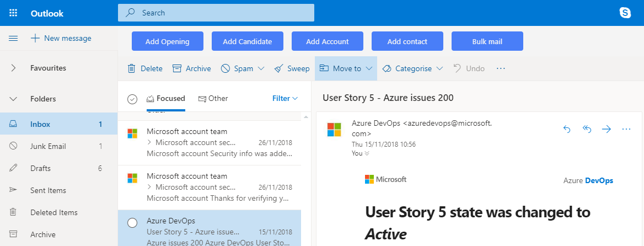
Task: Expand the 'Thanks for verifying' conversation thread
Action: (x=149, y=188)
